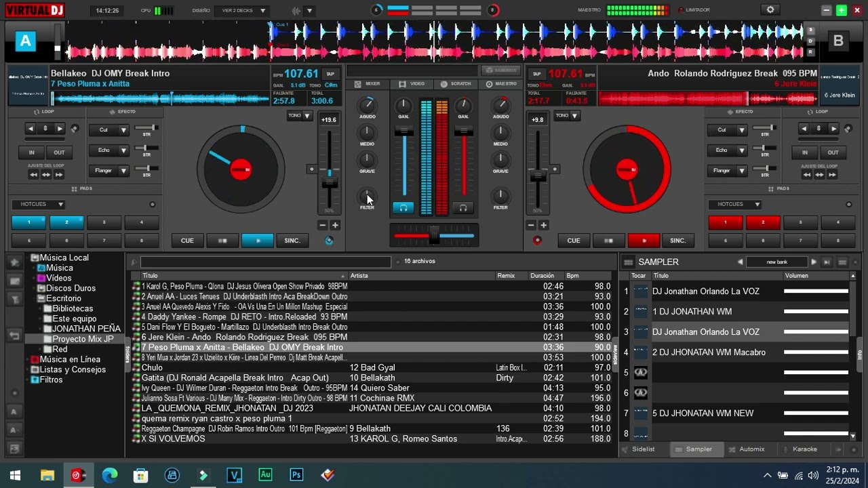This screenshot has width=868, height=488.
Task: Double loop length arrow on deck A
Action: pyautogui.click(x=60, y=128)
